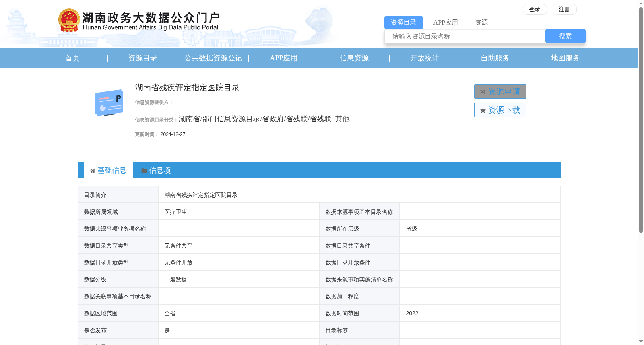
Task: Click the update date 2024-12-27
Action: [x=173, y=134]
